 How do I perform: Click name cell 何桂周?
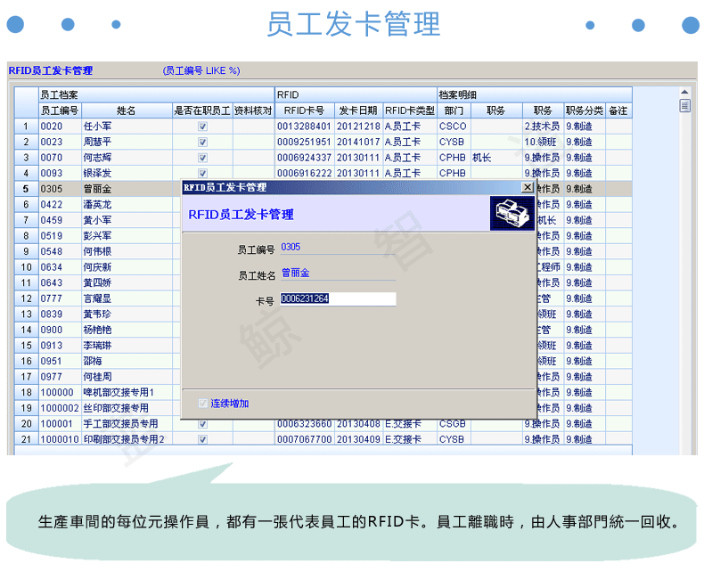point(127,377)
